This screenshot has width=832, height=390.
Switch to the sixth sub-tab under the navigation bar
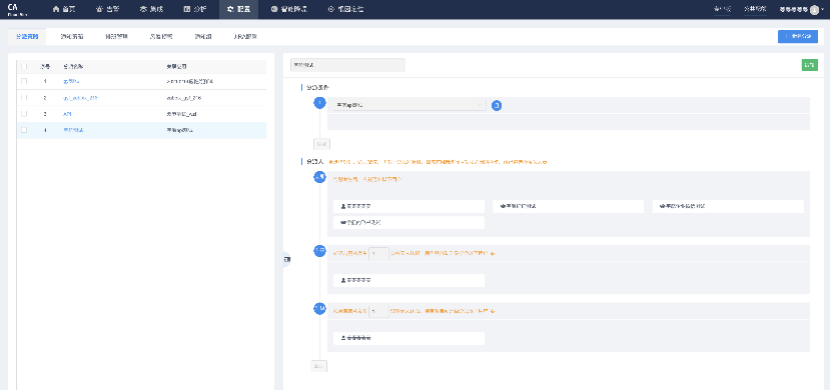(245, 37)
